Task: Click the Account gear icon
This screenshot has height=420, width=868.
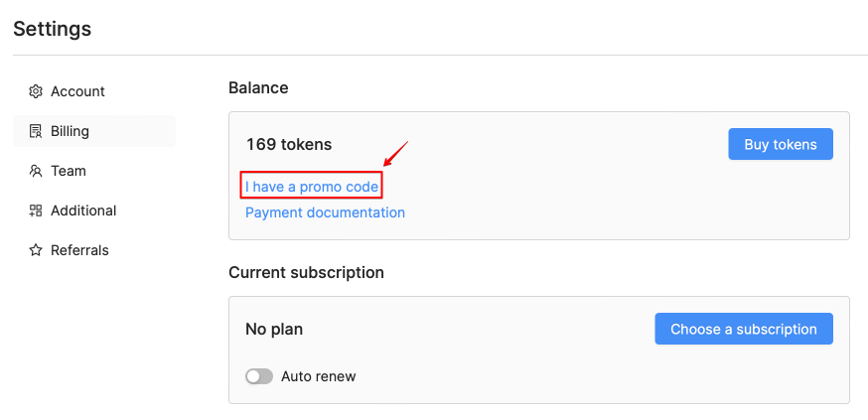Action: (x=36, y=91)
